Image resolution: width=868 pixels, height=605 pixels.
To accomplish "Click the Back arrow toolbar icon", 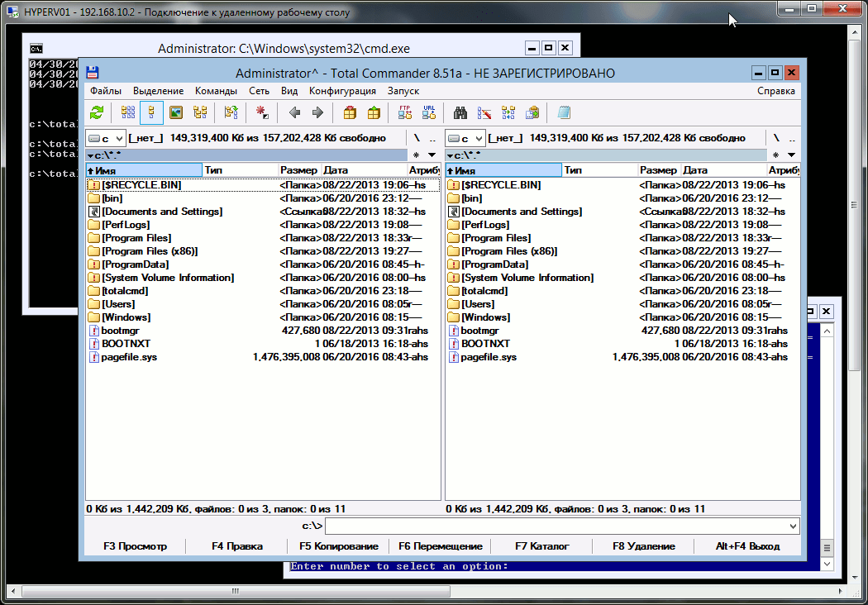I will [293, 112].
